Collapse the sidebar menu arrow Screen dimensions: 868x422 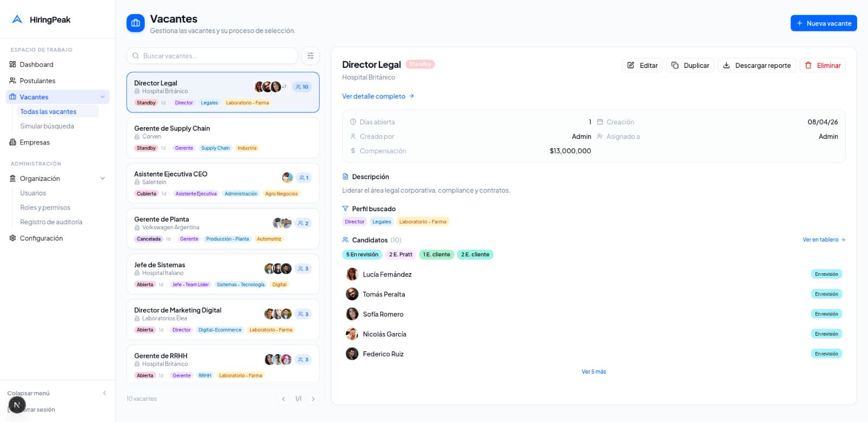(x=104, y=393)
